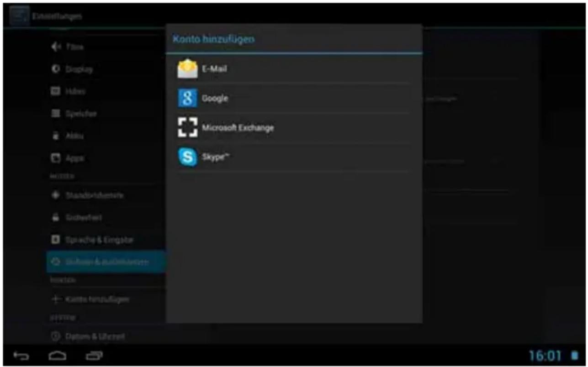Screen dimensions: 588x367
Task: Click the Töne speaker icon
Action: click(56, 47)
